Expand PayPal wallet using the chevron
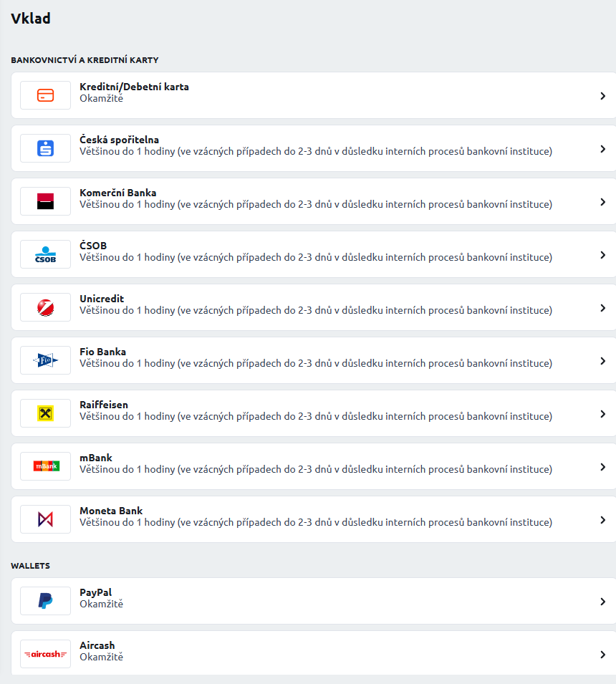Screen dimensions: 616x684 coord(603,602)
